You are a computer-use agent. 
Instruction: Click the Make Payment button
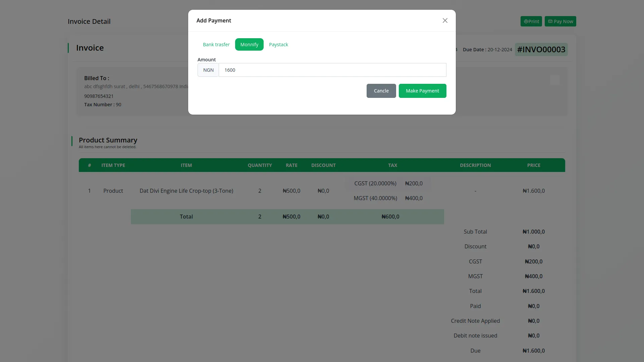(422, 91)
